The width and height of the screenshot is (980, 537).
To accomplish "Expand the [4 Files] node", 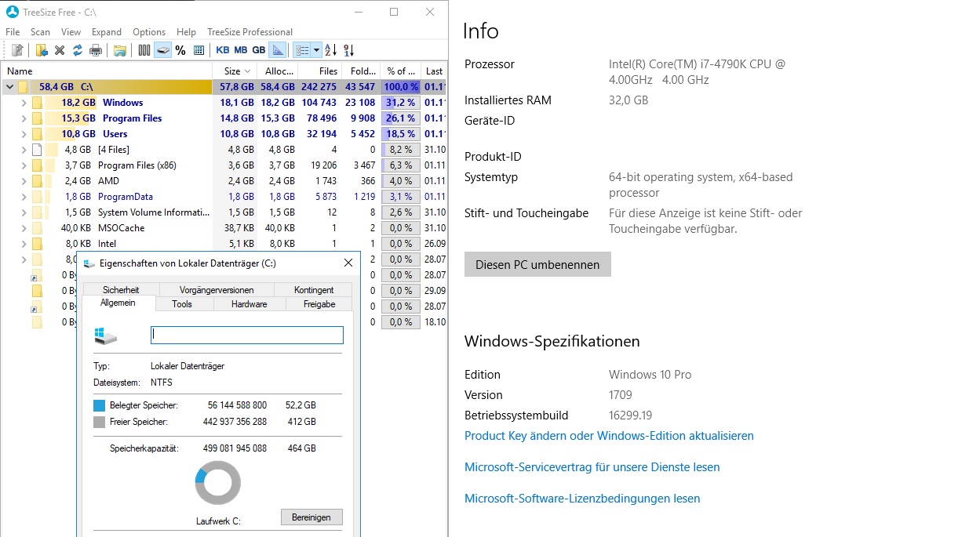I will pyautogui.click(x=24, y=150).
